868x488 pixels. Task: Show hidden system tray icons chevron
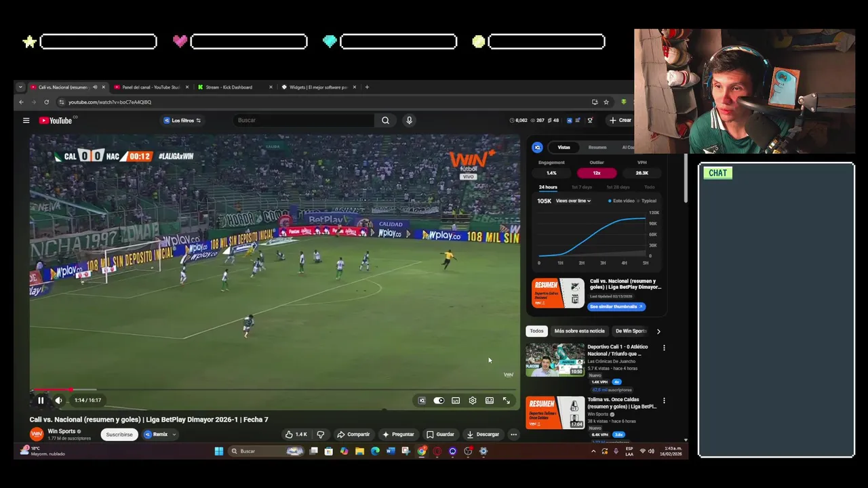point(593,451)
